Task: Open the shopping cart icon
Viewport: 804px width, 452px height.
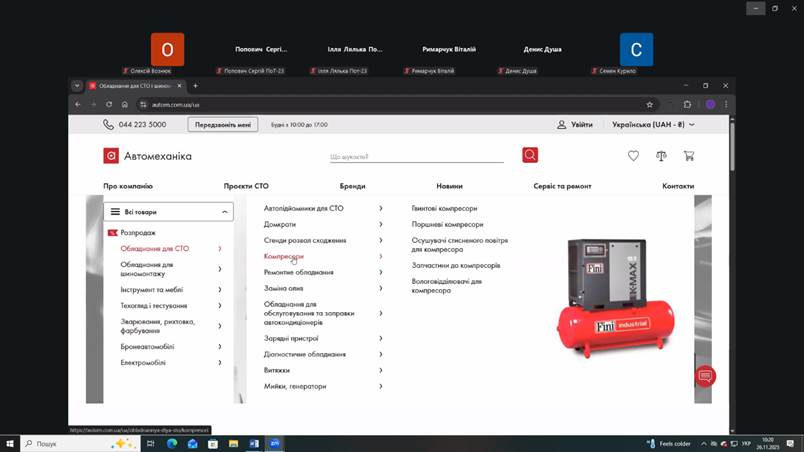Action: [689, 156]
